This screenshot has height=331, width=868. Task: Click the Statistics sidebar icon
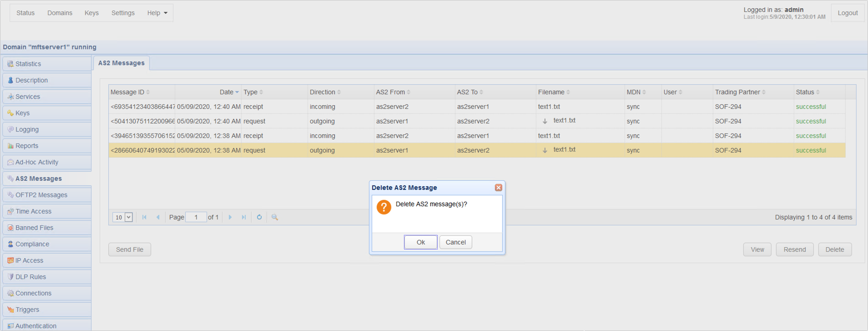tap(10, 64)
